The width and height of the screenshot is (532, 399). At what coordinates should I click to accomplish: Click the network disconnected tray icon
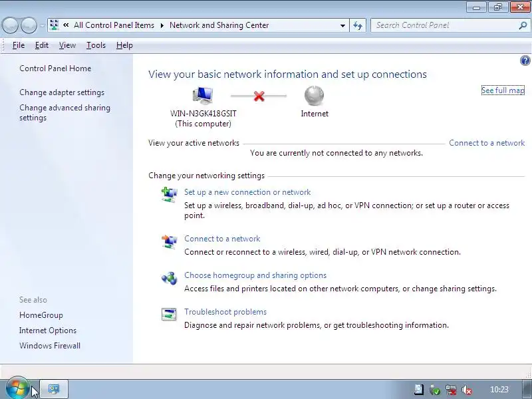coord(451,390)
